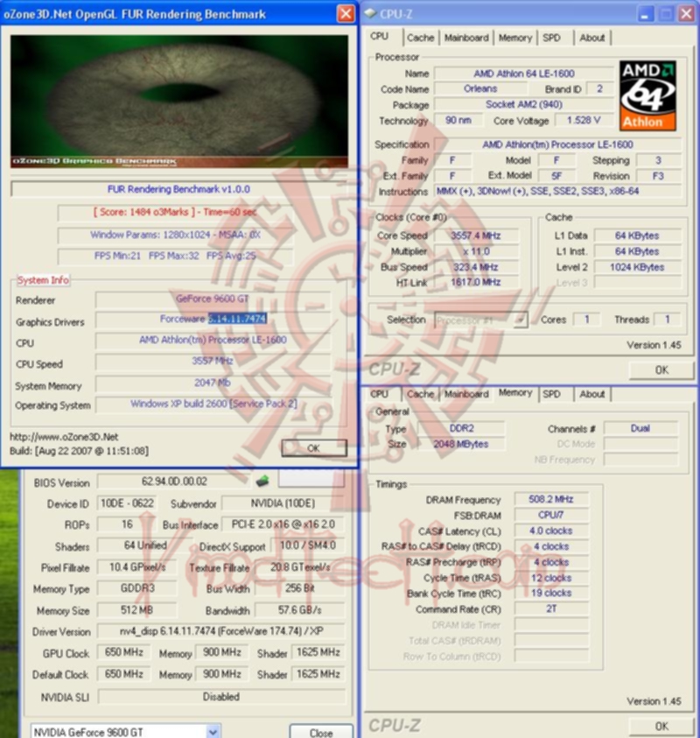This screenshot has height=738, width=700.
Task: Close the FUR Rendering Benchmark window
Action: point(346,13)
